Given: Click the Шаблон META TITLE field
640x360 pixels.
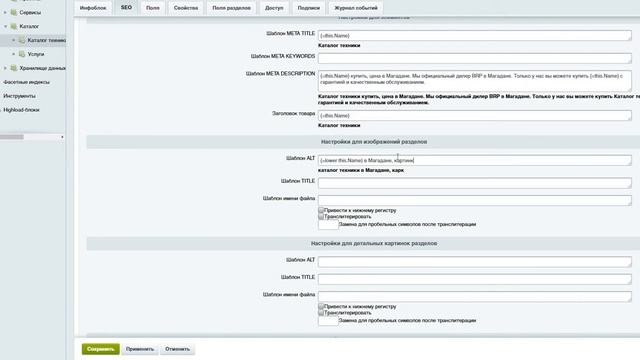Looking at the screenshot, I should [x=475, y=36].
